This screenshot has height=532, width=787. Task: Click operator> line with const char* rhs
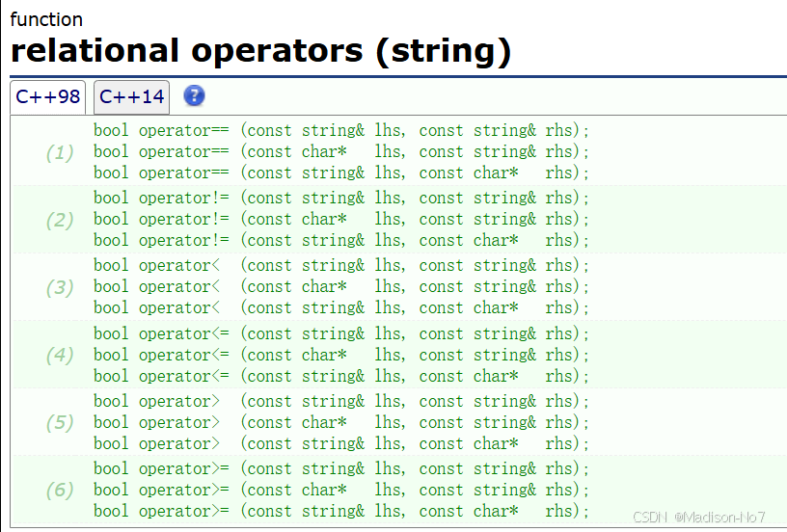[341, 443]
